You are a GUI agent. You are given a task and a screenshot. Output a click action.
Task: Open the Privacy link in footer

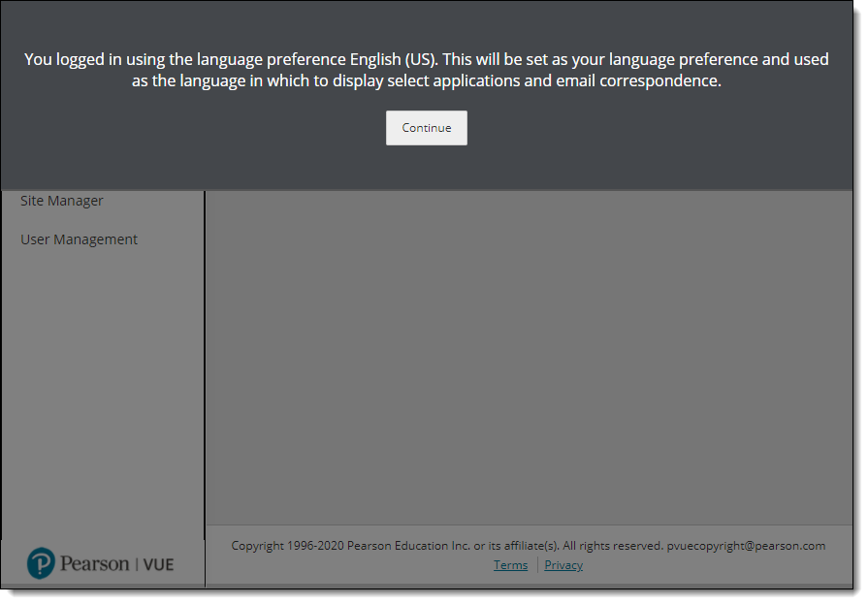click(x=563, y=565)
